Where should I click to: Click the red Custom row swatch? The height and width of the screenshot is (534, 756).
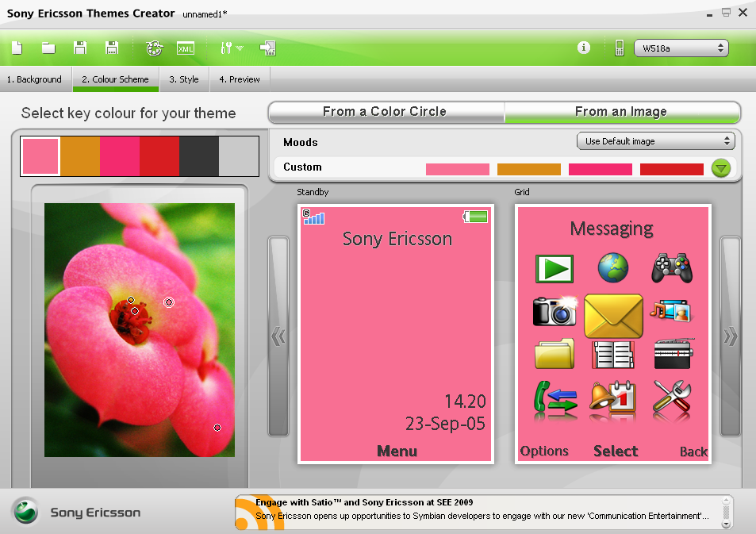click(672, 169)
